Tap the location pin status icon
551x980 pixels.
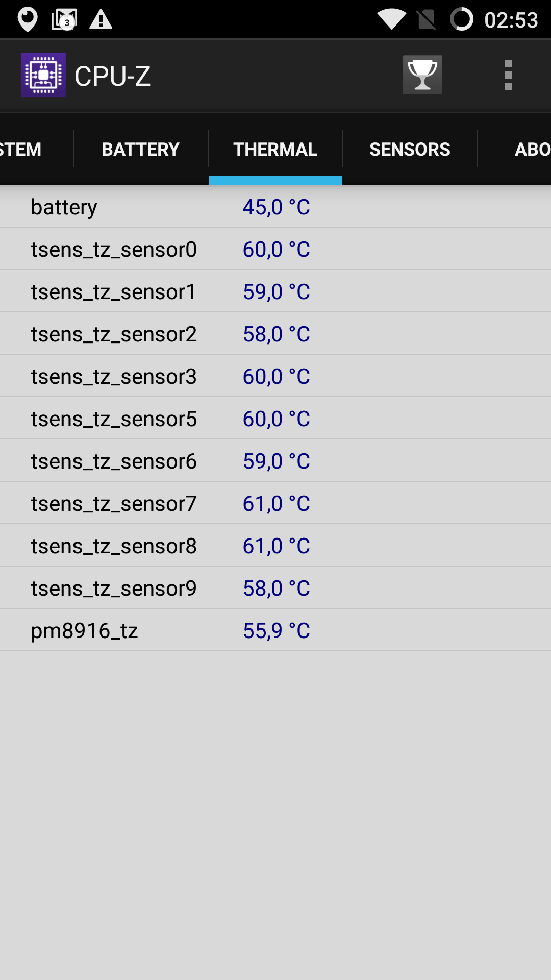27,19
